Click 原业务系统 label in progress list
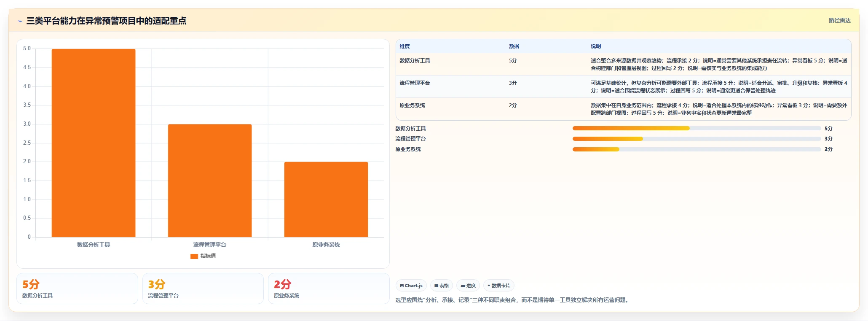The width and height of the screenshot is (868, 321). tap(408, 149)
